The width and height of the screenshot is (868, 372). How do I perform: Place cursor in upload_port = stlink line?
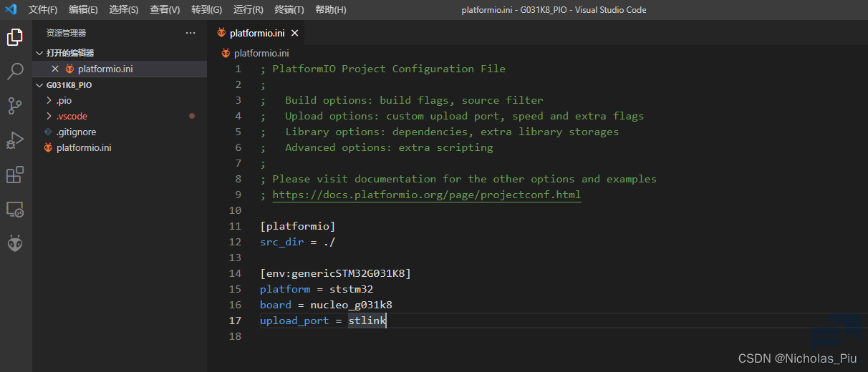click(323, 320)
